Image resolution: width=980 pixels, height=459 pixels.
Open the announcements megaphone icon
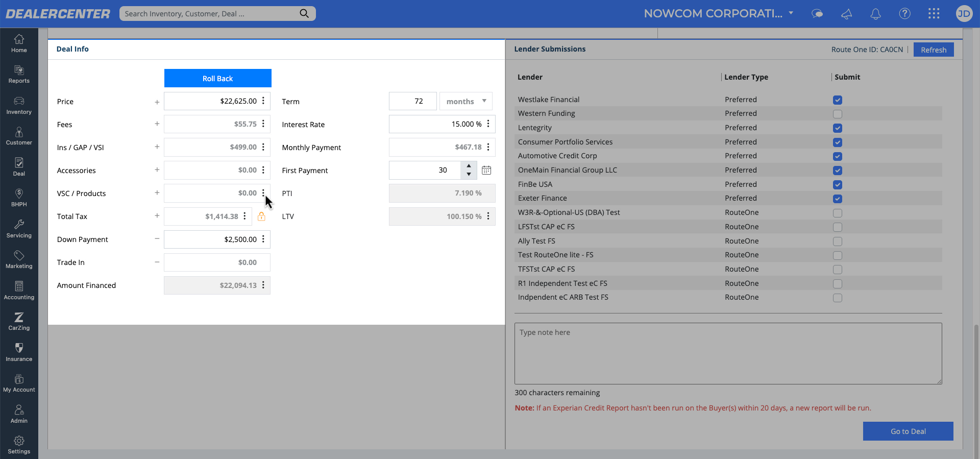point(846,14)
